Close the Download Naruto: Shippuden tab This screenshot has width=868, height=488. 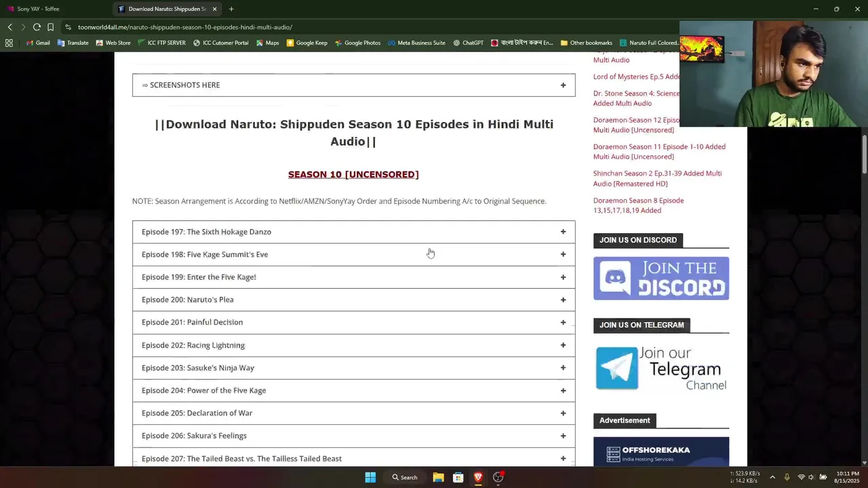point(215,9)
